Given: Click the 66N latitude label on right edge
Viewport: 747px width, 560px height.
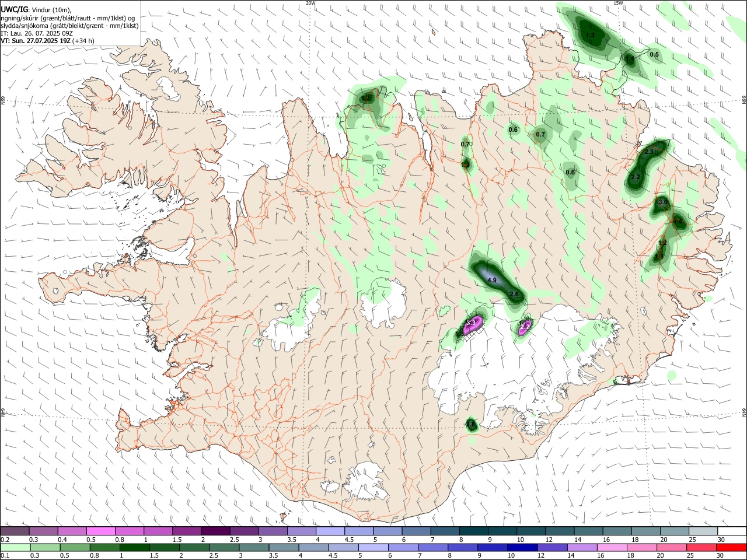Looking at the screenshot, I should click(744, 100).
